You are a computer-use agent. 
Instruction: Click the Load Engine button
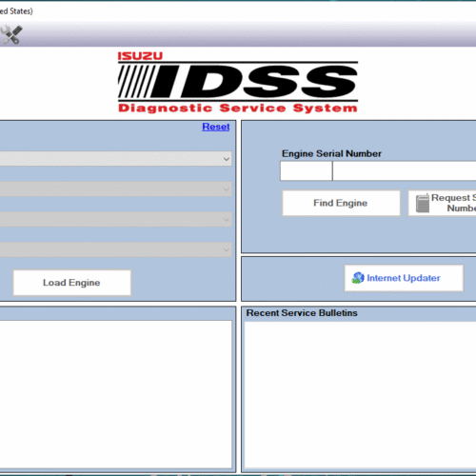click(71, 283)
